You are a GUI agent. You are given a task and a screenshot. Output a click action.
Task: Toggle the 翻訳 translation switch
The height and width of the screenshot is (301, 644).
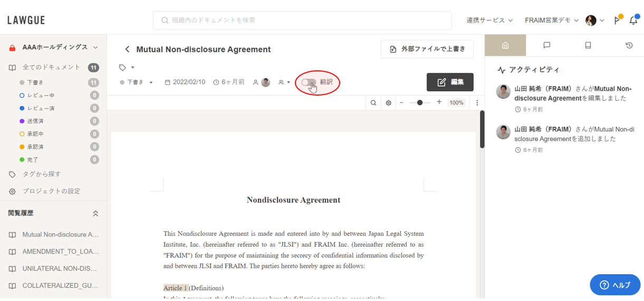(309, 82)
